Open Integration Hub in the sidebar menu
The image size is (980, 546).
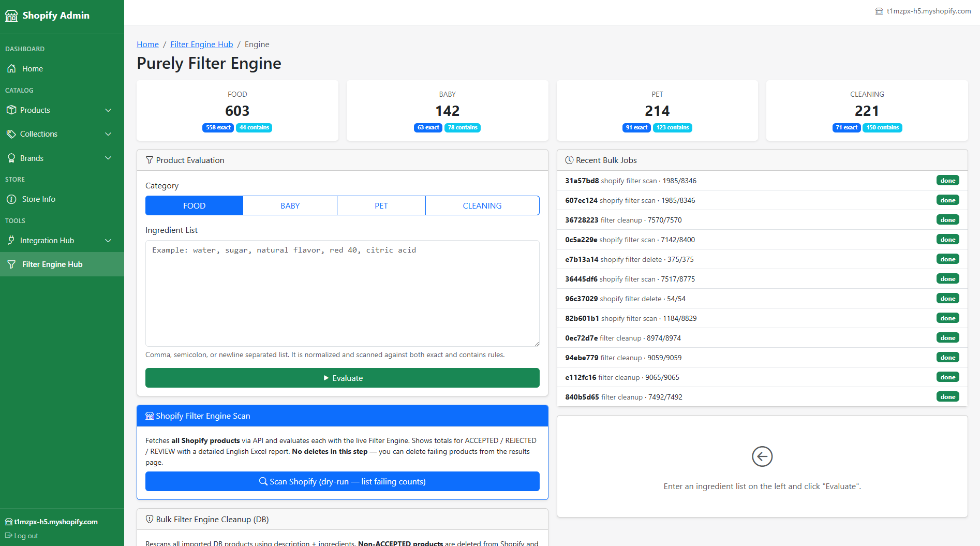(62, 241)
